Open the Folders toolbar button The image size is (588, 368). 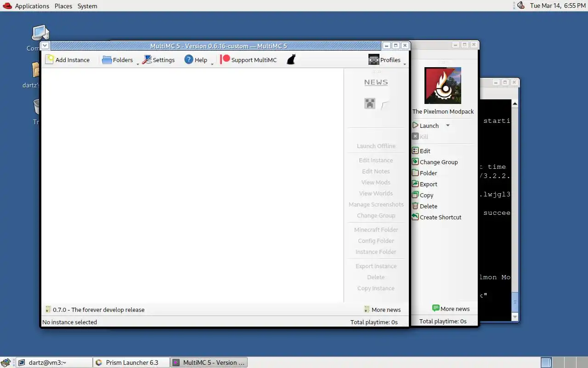click(x=117, y=60)
